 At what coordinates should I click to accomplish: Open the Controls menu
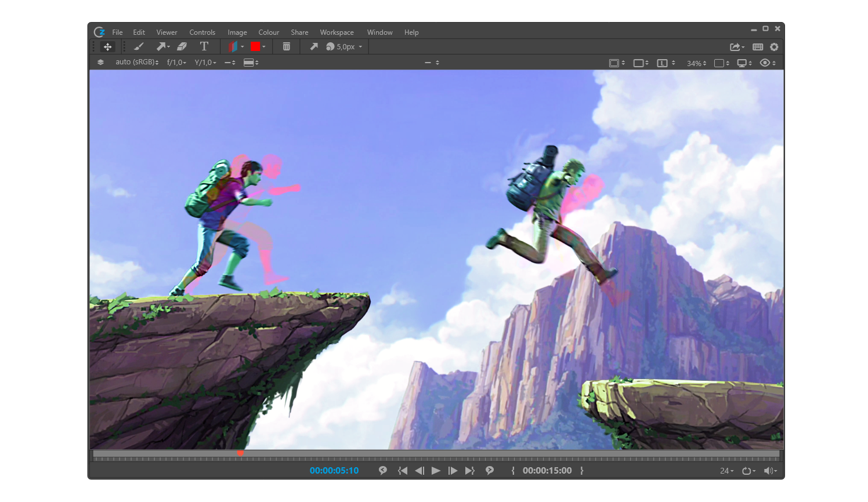tap(202, 32)
